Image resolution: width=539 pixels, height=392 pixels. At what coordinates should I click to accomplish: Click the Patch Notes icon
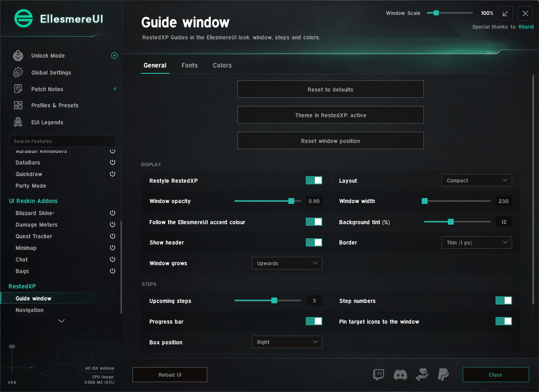click(x=18, y=89)
